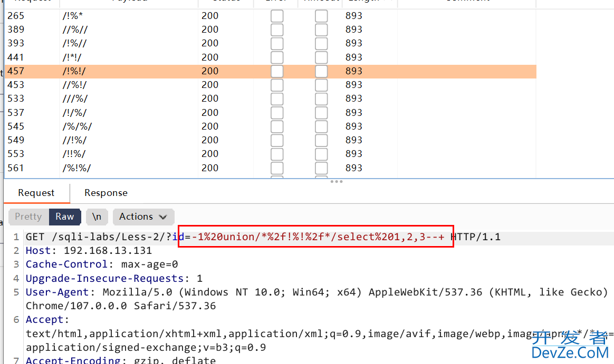The width and height of the screenshot is (614, 364).
Task: Select request number 453
Action: [16, 84]
